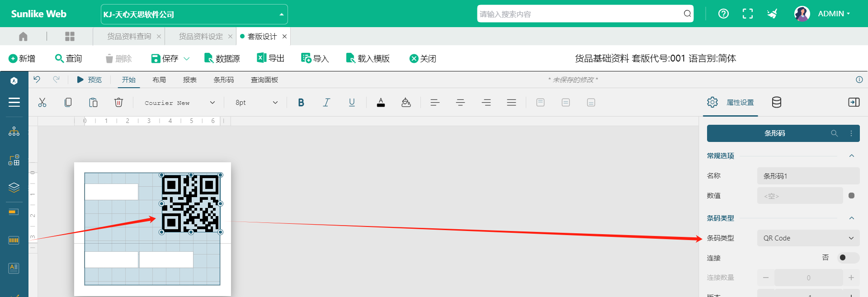Choose the background fill color tool
Image resolution: width=868 pixels, height=297 pixels.
coord(406,103)
